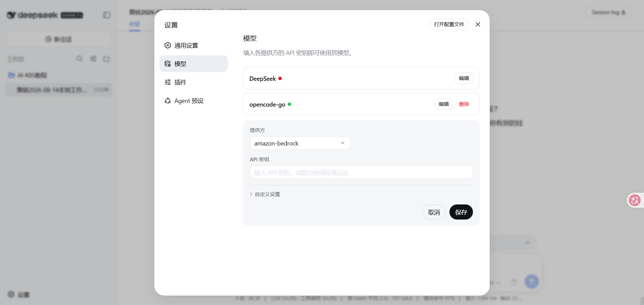The width and height of the screenshot is (644, 305).
Task: Select the 模型 section in settings sidebar
Action: tap(194, 64)
